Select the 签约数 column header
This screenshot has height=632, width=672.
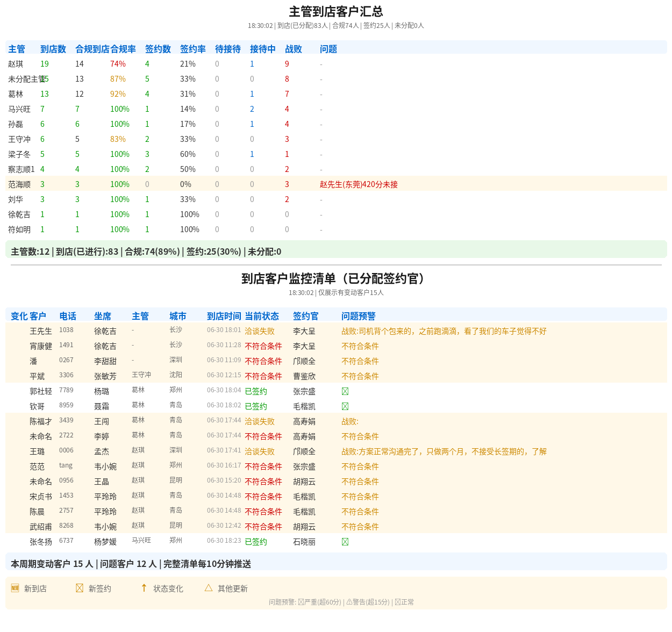click(158, 49)
